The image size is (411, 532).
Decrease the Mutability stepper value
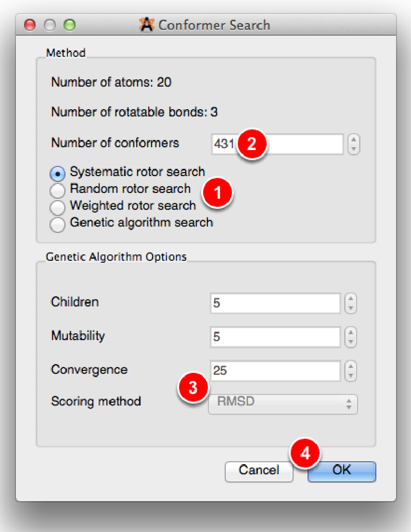point(351,342)
